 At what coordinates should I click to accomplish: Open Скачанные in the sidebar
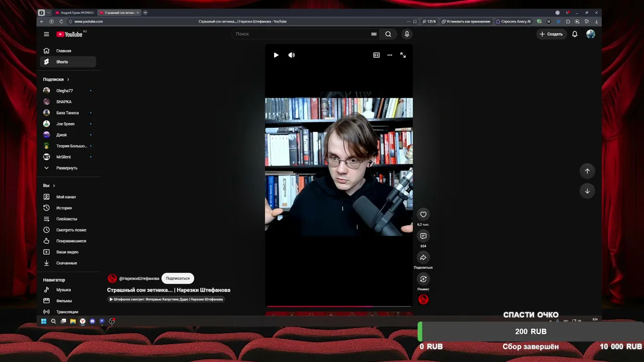[68, 263]
